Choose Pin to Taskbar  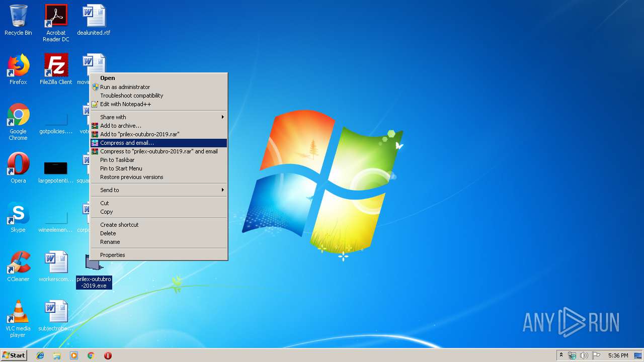pos(158,160)
